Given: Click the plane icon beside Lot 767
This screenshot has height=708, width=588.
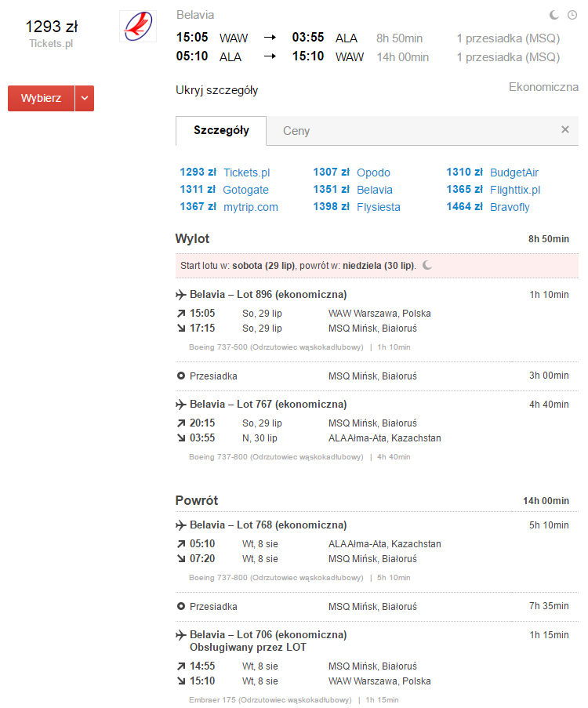Looking at the screenshot, I should click(180, 405).
